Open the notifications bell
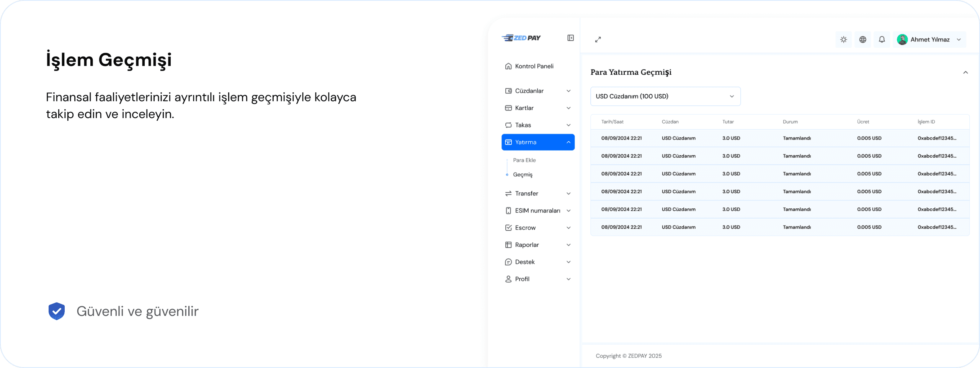This screenshot has width=980, height=368. [882, 39]
